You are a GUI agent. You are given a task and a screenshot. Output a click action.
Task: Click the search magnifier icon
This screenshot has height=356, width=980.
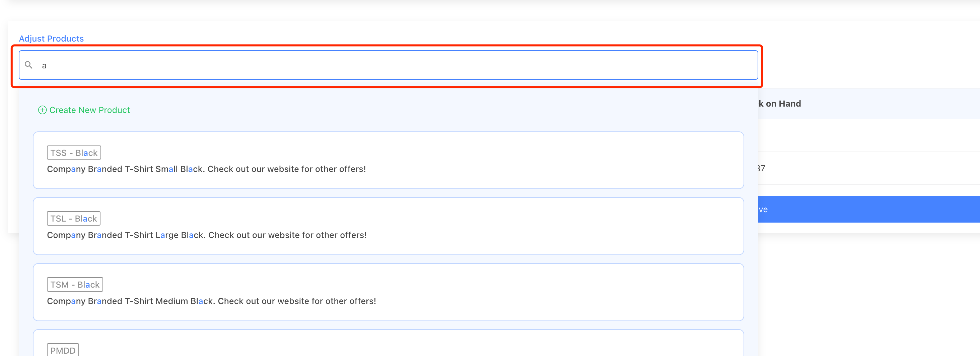click(x=29, y=65)
